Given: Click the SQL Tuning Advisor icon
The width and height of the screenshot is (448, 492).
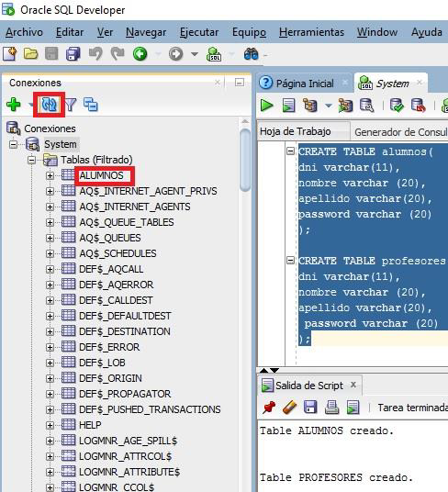Looking at the screenshot, I should 366,106.
